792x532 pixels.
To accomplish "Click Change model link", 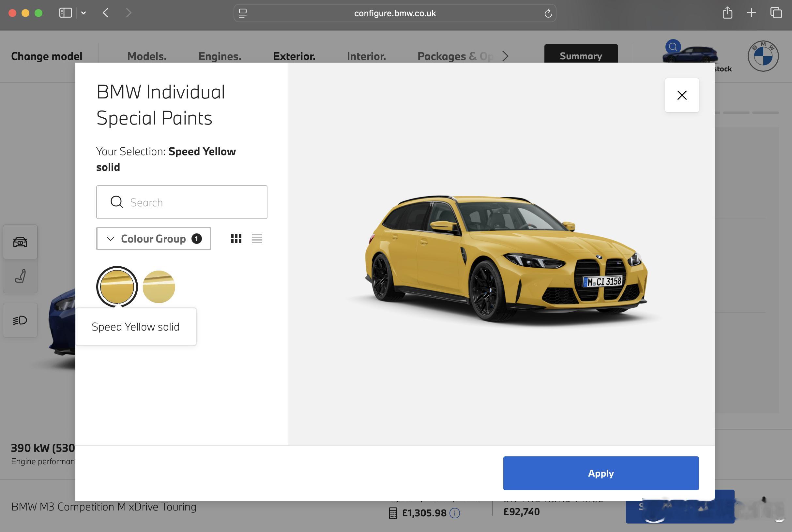I will [47, 56].
